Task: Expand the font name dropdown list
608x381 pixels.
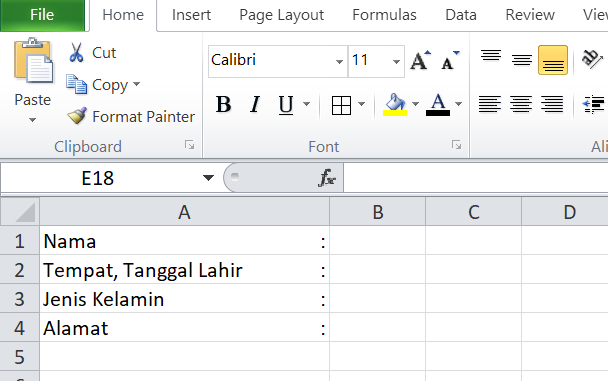Action: click(x=339, y=61)
